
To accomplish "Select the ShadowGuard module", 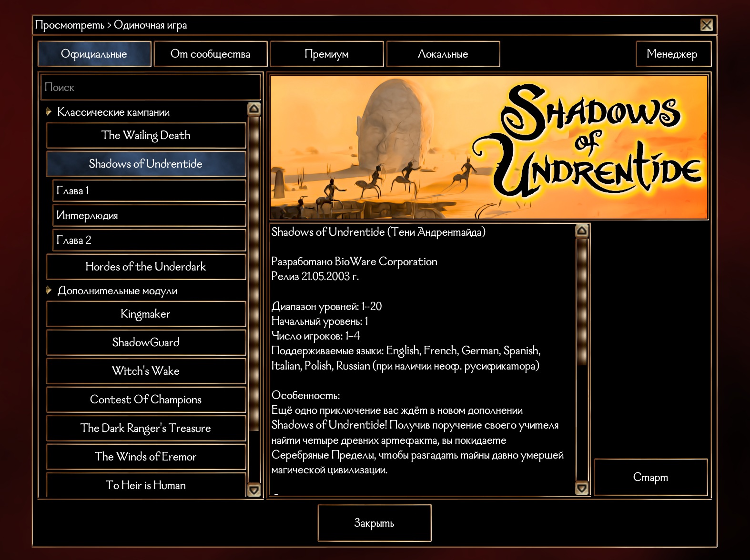I will pos(146,342).
